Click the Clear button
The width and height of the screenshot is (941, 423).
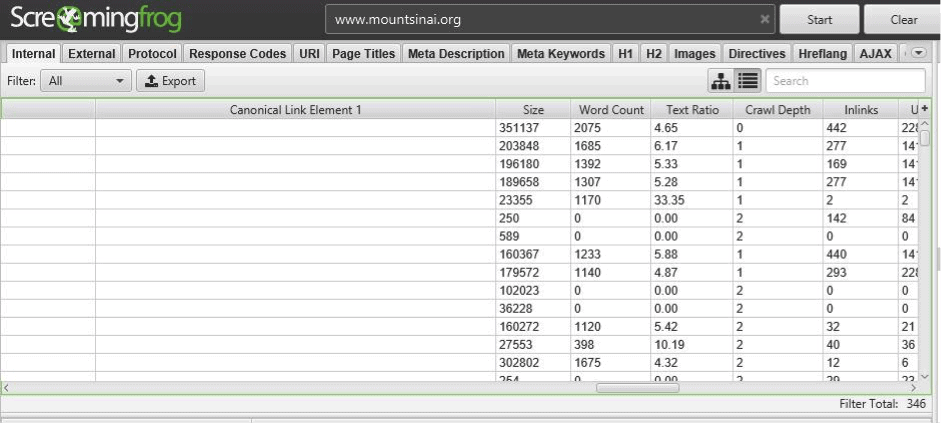coord(903,20)
